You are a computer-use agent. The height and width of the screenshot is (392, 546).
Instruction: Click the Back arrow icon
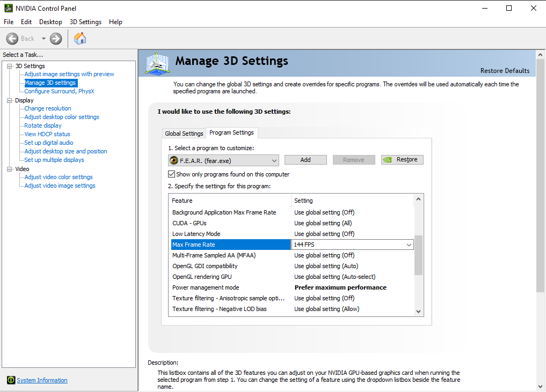13,39
